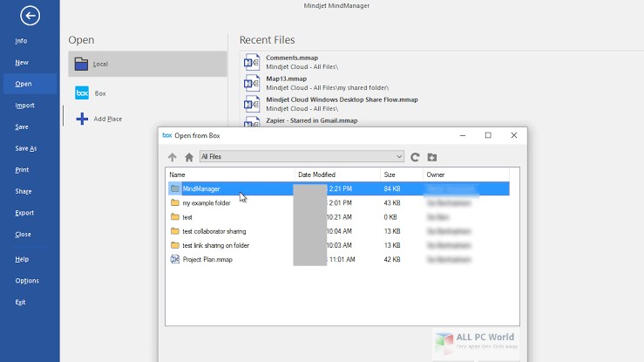Maximize the Open from Box dialog
This screenshot has width=644, height=362.
click(x=488, y=135)
